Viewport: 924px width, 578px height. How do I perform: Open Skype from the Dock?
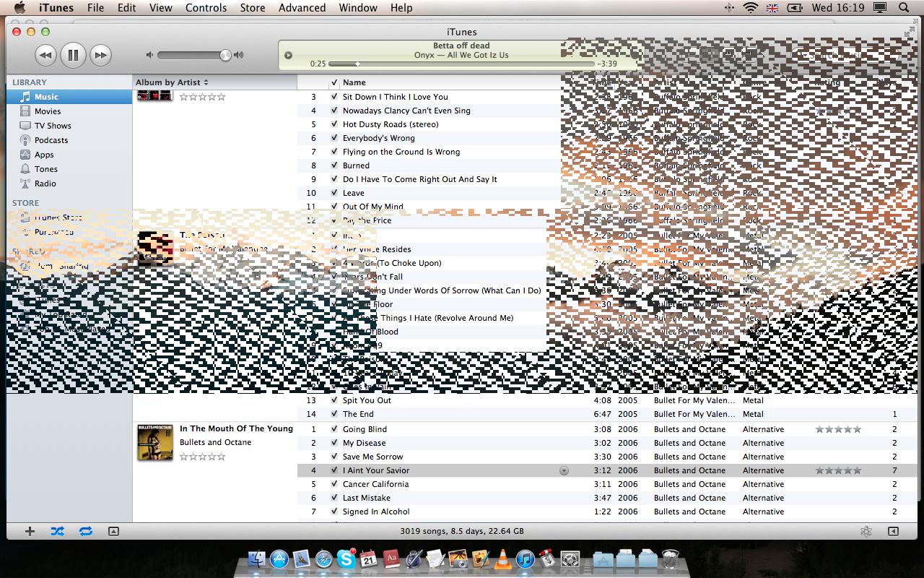(x=346, y=558)
